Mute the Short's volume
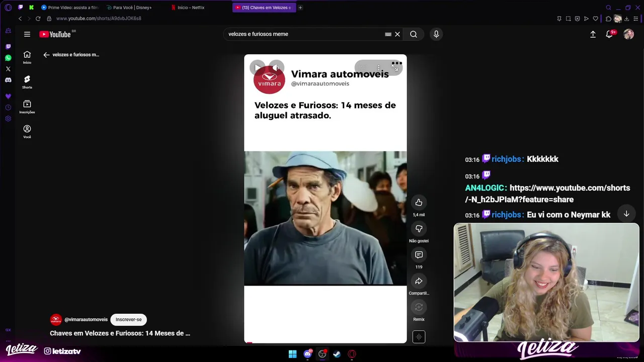 [276, 67]
